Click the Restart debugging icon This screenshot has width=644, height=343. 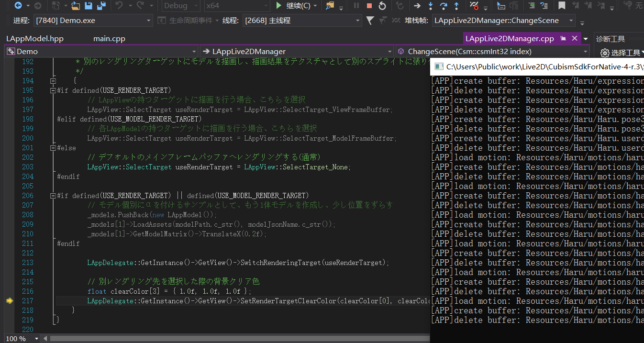(x=382, y=6)
